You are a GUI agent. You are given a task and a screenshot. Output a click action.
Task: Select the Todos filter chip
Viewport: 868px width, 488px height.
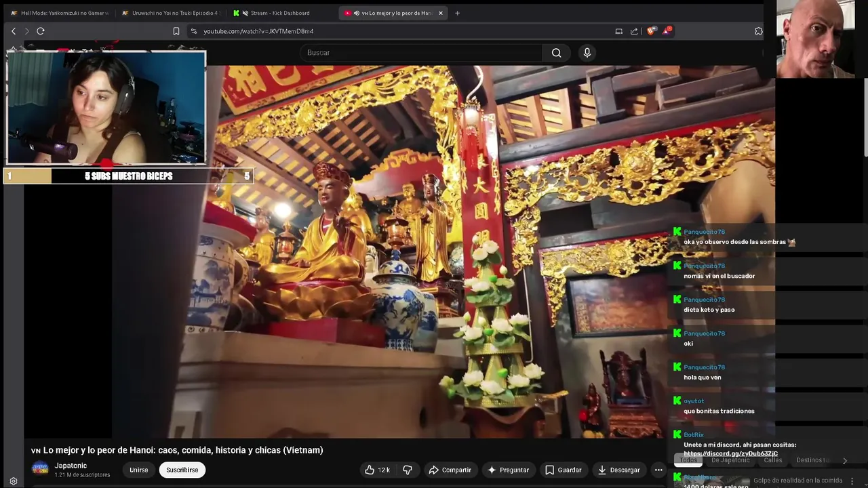(688, 460)
